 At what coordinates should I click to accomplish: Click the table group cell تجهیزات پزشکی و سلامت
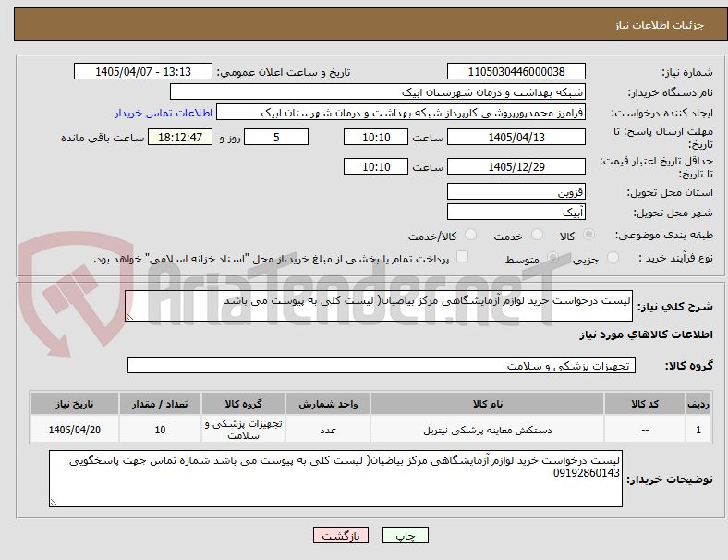click(x=243, y=430)
